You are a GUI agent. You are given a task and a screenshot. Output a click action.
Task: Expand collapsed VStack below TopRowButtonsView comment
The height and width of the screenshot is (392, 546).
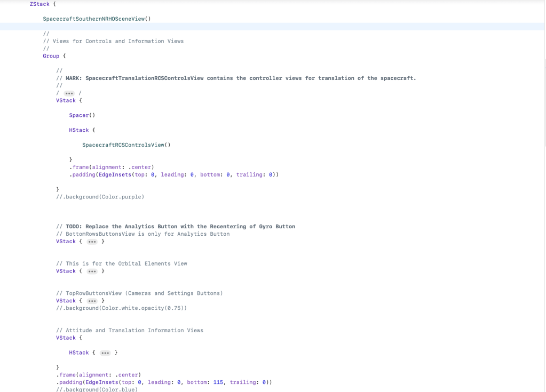(x=92, y=301)
